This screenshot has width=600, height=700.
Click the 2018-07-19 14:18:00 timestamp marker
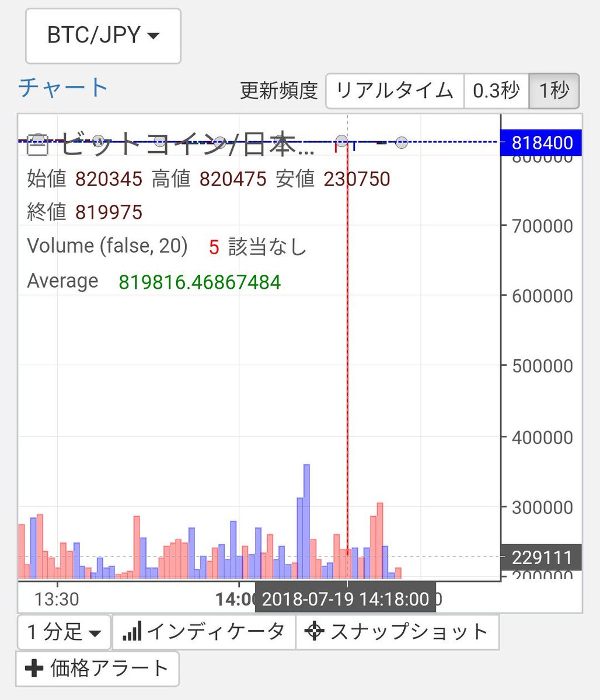coord(346,598)
